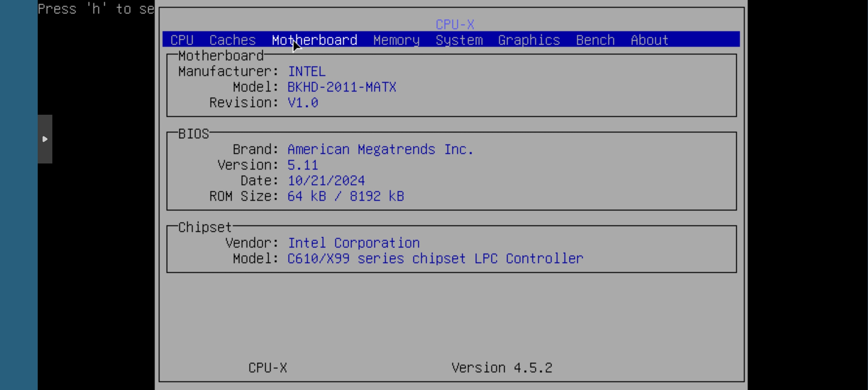
Task: Open the Bench tab
Action: [x=595, y=40]
